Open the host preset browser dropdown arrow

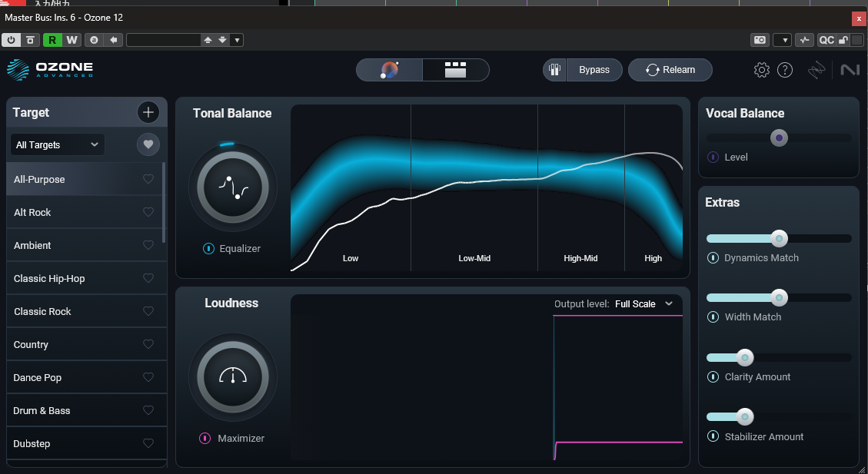(237, 40)
